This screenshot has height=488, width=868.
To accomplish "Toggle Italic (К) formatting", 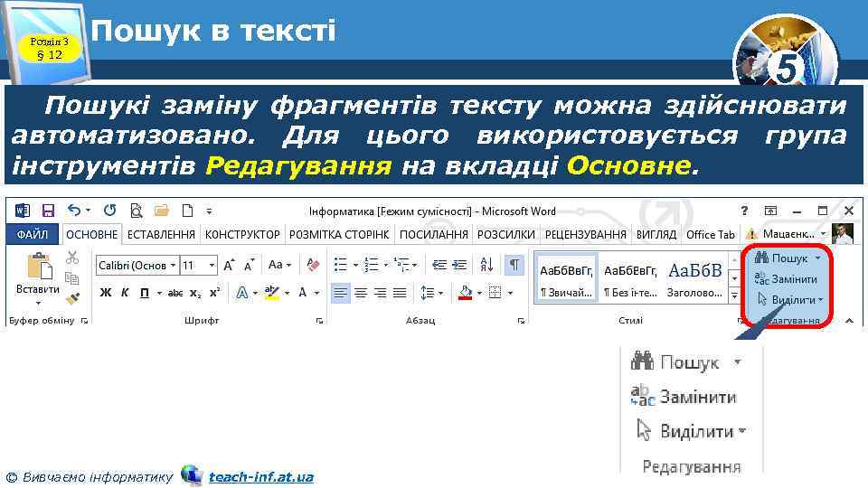I will point(125,293).
